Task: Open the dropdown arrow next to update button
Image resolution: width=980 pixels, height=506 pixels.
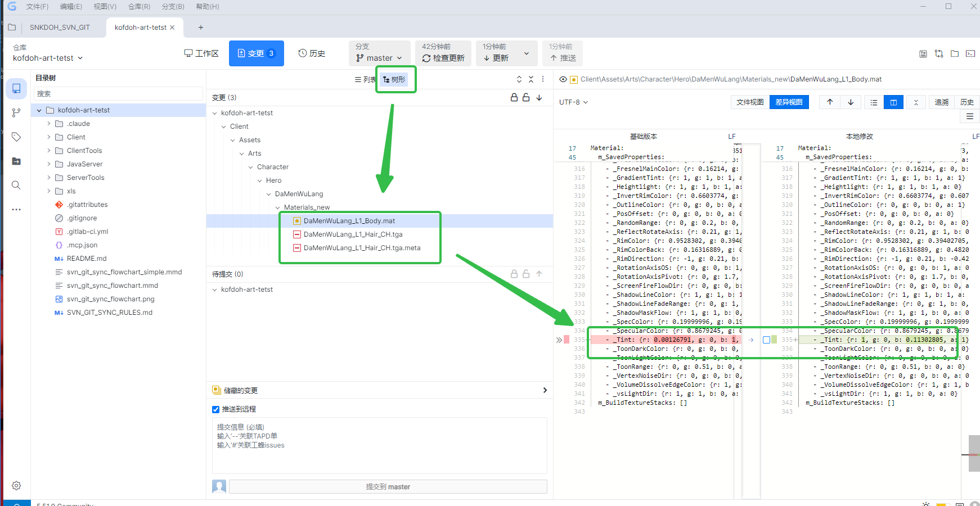Action: click(x=527, y=54)
